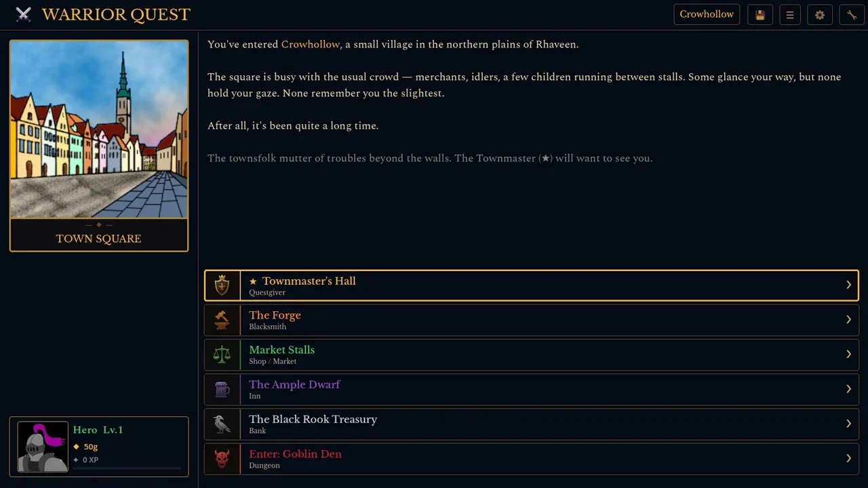This screenshot has width=868, height=488.
Task: Follow the Crowhollow link in story text
Action: [x=311, y=45]
